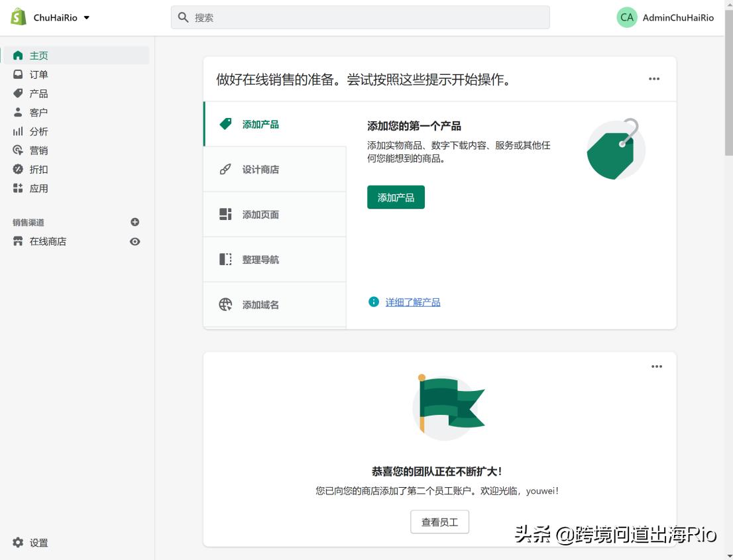Go to 折扣 (Discounts)
The image size is (733, 560).
38,169
